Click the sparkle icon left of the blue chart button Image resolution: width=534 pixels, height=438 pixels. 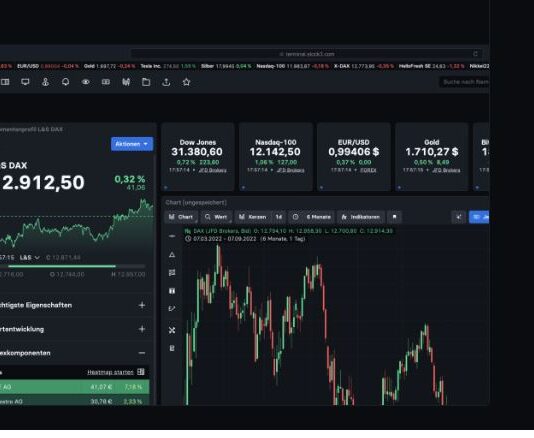(x=458, y=217)
